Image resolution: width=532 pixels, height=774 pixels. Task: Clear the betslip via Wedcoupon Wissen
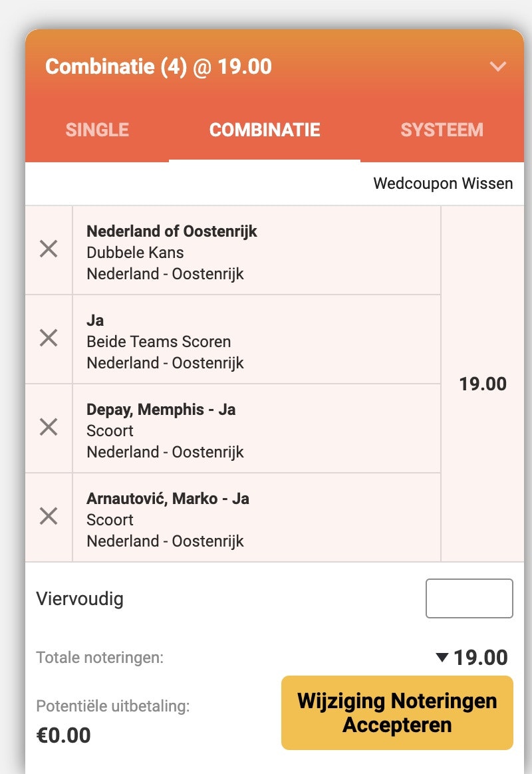click(x=443, y=184)
